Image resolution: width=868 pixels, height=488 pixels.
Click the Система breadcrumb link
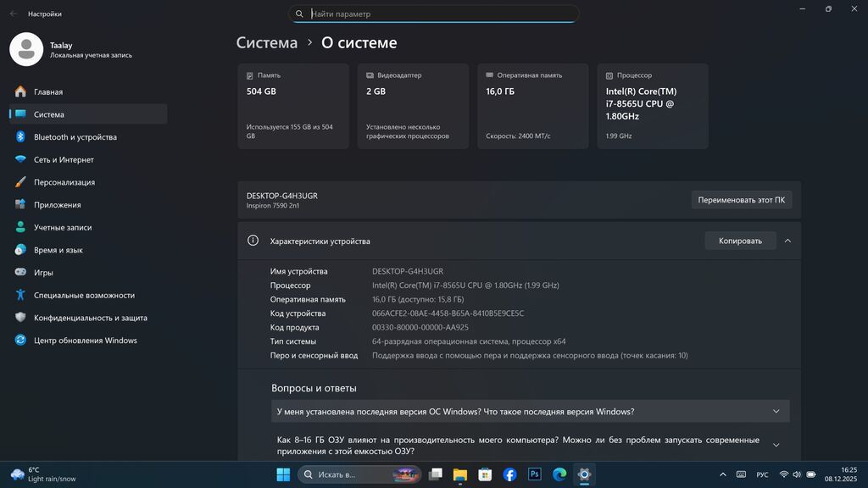tap(267, 42)
